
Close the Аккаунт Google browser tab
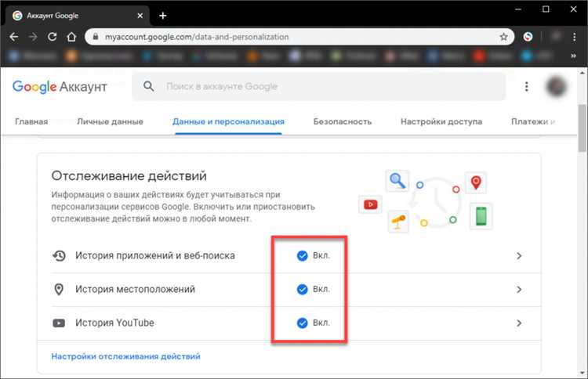[x=140, y=16]
